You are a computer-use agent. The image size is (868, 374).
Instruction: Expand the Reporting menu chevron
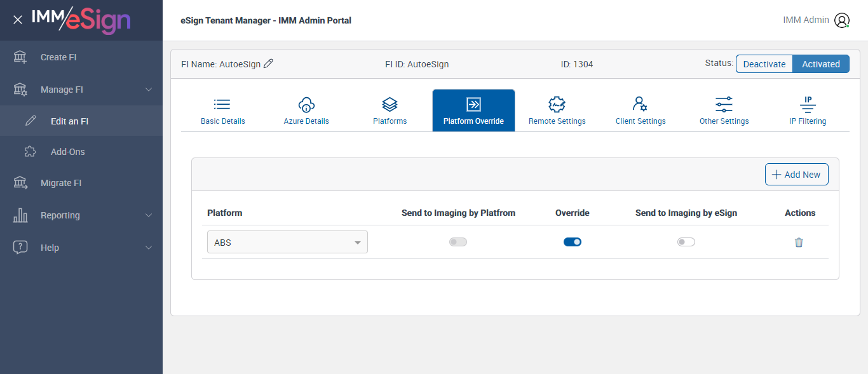pos(149,215)
